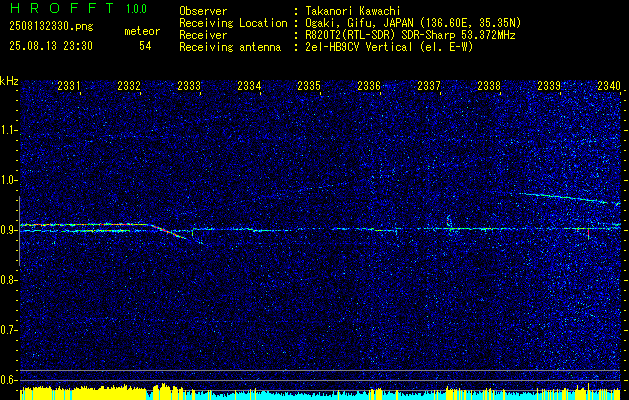Viewport: 629px width, 400px height.
Task: Click the 2332 time marker
Action: pyautogui.click(x=129, y=86)
